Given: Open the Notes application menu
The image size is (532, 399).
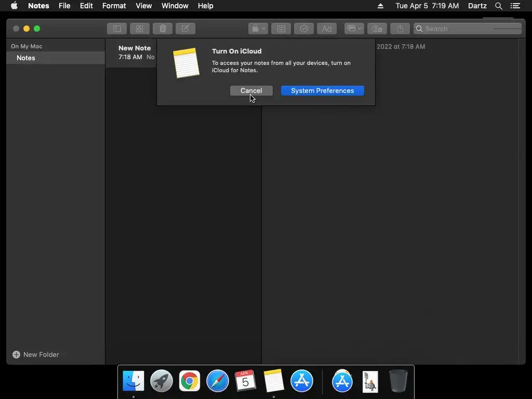Looking at the screenshot, I should point(38,6).
